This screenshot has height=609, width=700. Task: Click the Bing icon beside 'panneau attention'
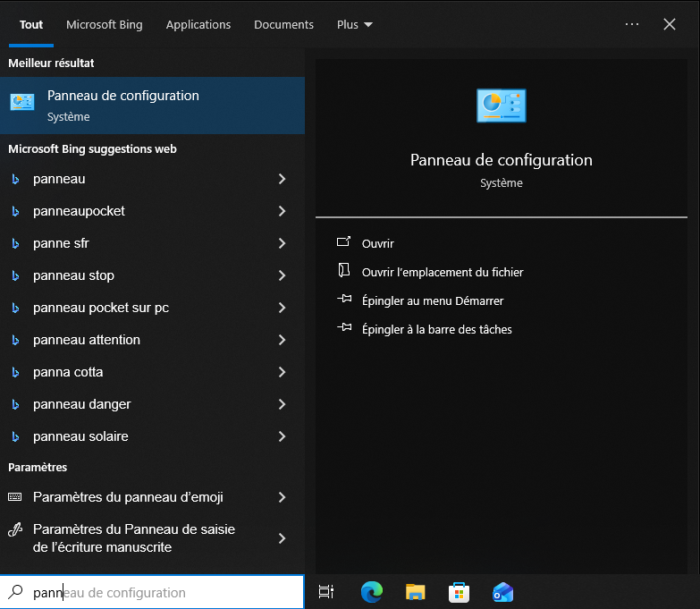click(15, 340)
